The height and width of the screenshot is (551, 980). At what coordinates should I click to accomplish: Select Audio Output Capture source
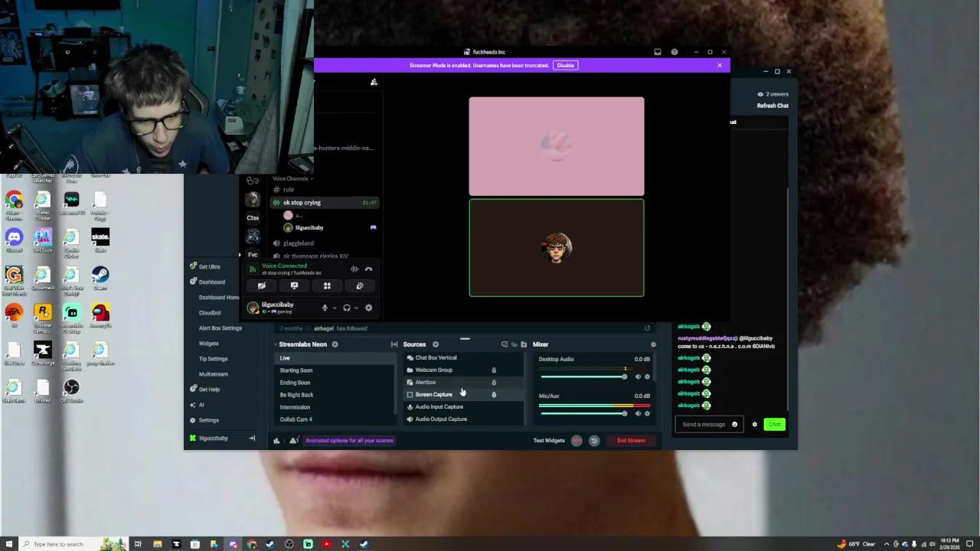[x=465, y=419]
